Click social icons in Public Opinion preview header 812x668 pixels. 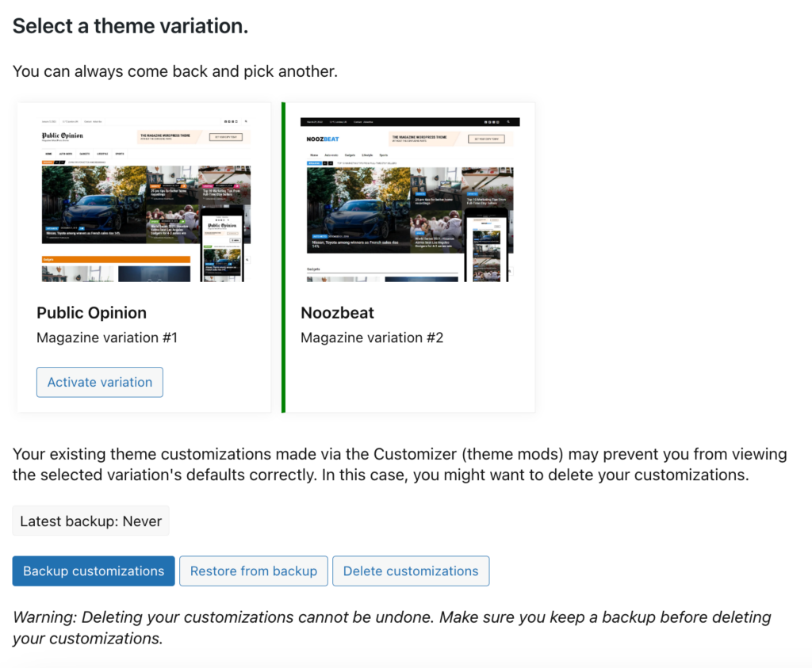coord(230,121)
